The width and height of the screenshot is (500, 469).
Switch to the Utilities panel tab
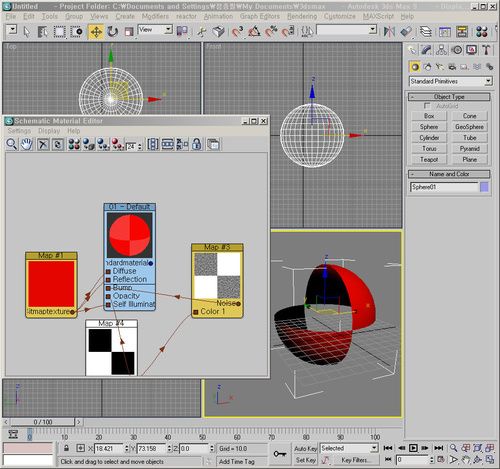[x=486, y=50]
